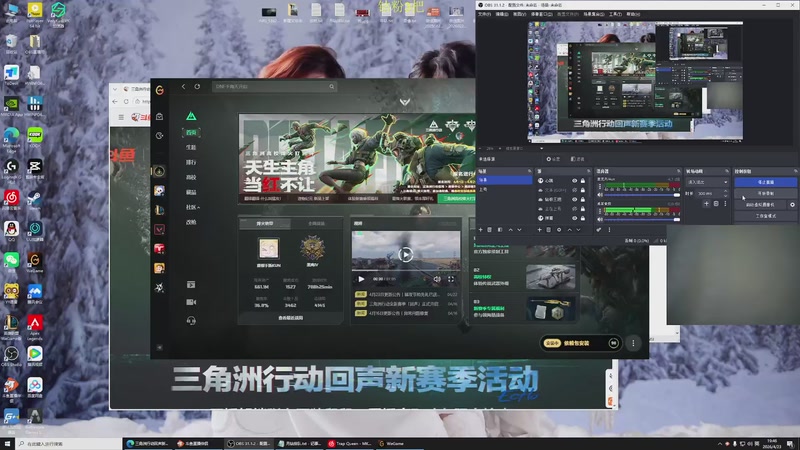Screen dimensions: 800x450
Task: Toggle visibility of the top OBS source
Action: tap(574, 181)
